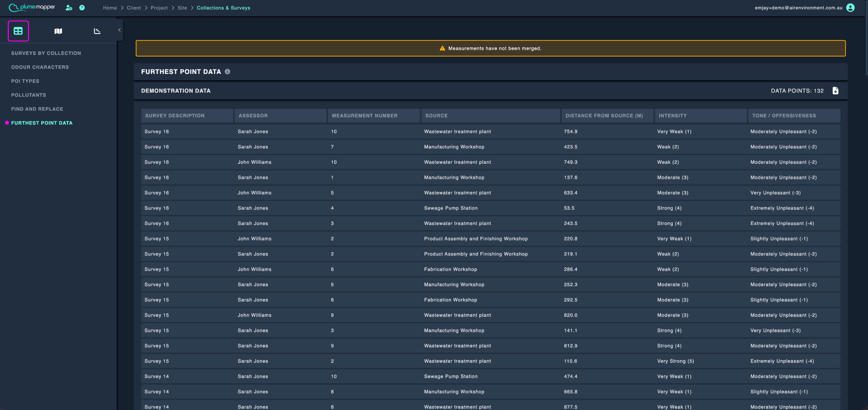Click the distance value 665.8
The width and height of the screenshot is (868, 410).
click(571, 392)
